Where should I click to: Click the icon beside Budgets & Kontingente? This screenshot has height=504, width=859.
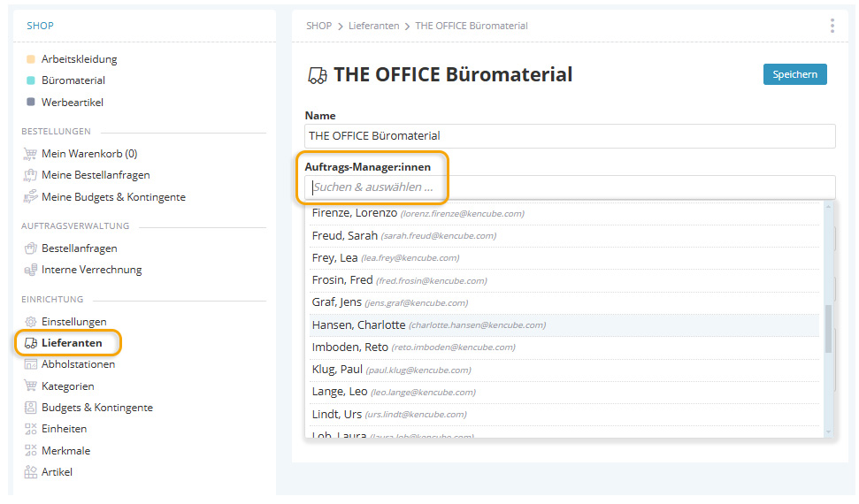coord(31,408)
